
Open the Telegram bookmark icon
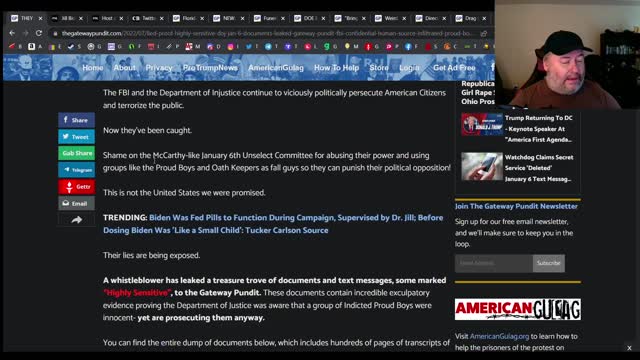[x=268, y=47]
